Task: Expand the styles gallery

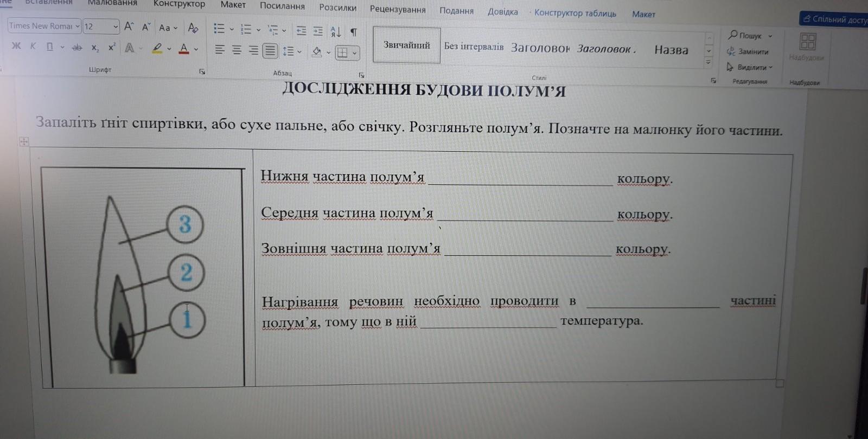Action: pyautogui.click(x=708, y=63)
